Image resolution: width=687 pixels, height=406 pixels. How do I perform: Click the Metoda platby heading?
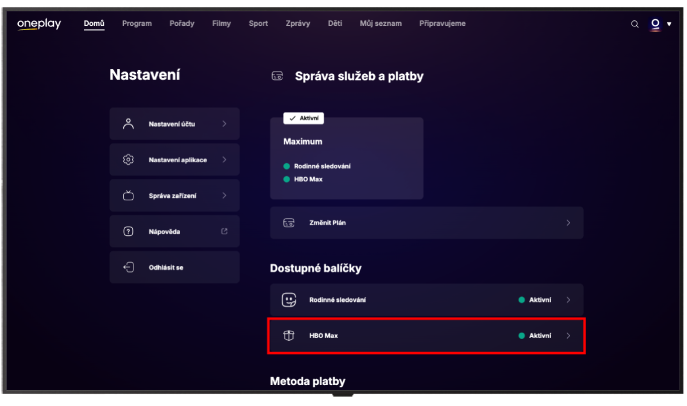click(308, 381)
